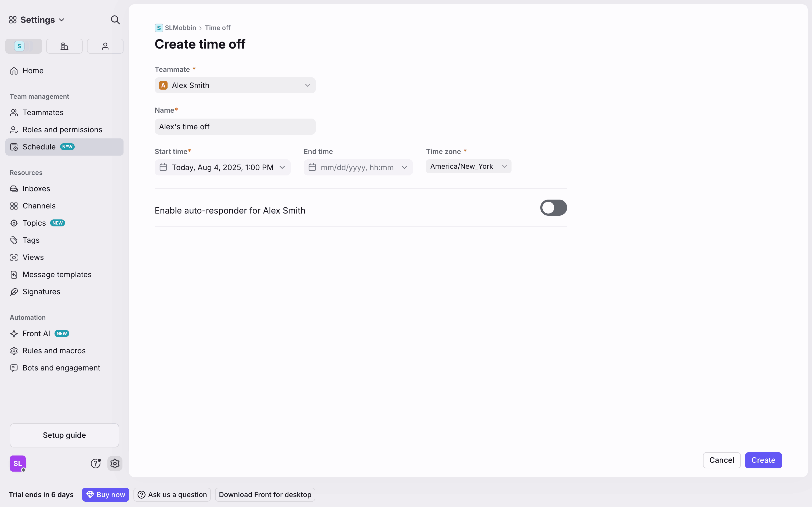
Task: Go to Roles and permissions
Action: click(x=62, y=130)
